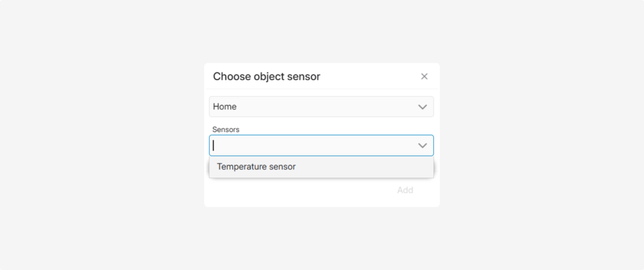The width and height of the screenshot is (644, 270).
Task: Click the Choose object sensor title
Action: [x=267, y=77]
